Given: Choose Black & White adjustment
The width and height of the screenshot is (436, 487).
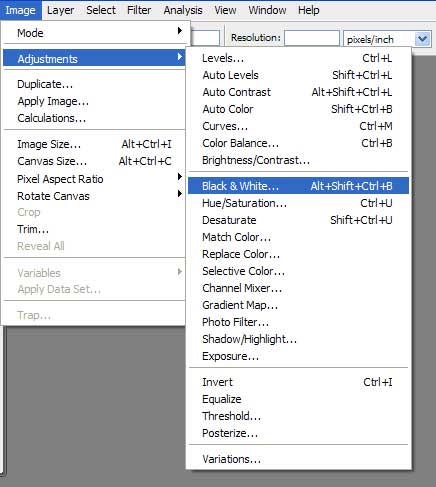Looking at the screenshot, I should (298, 186).
